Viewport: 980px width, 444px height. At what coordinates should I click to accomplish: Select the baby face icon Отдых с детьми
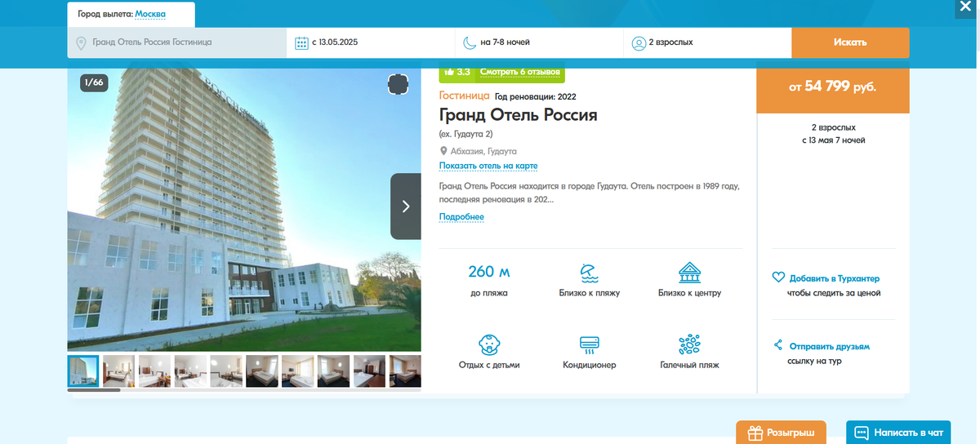(x=489, y=344)
